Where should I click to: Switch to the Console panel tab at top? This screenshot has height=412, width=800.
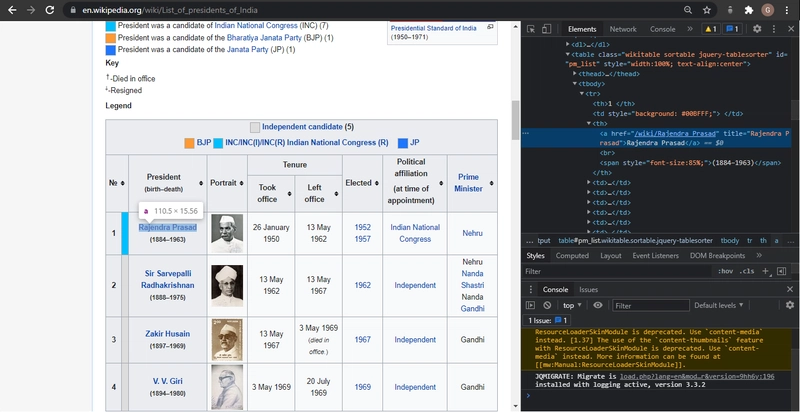662,29
